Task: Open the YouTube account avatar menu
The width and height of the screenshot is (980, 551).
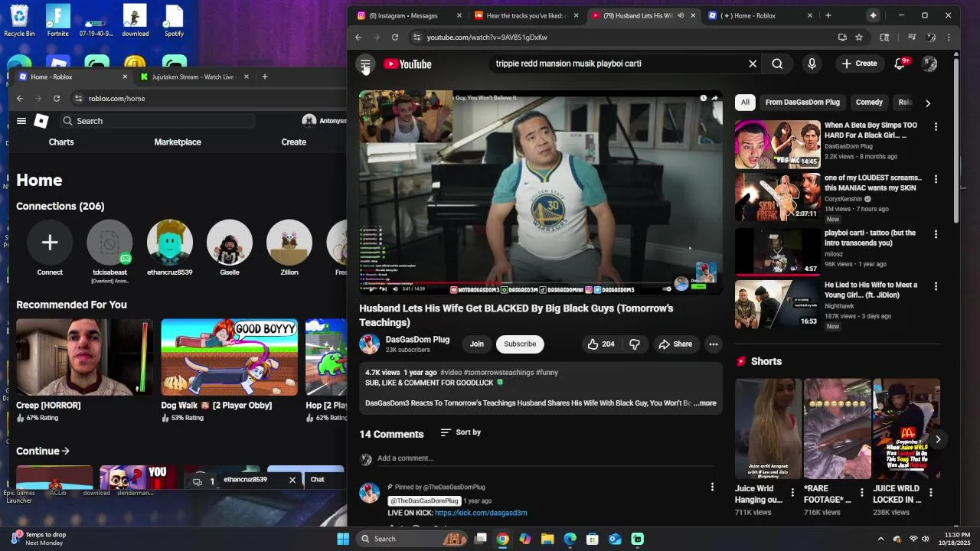Action: [x=929, y=64]
